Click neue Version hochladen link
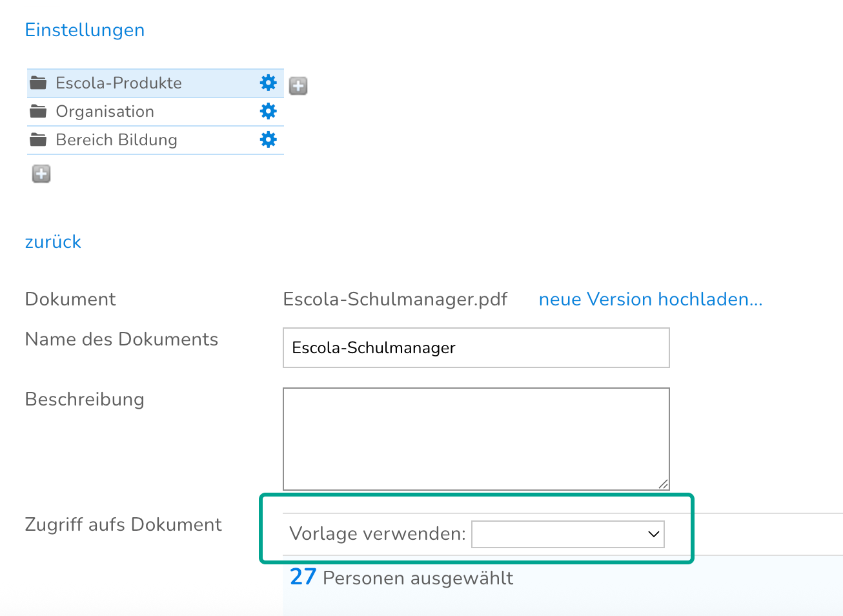The height and width of the screenshot is (616, 843). pyautogui.click(x=651, y=299)
